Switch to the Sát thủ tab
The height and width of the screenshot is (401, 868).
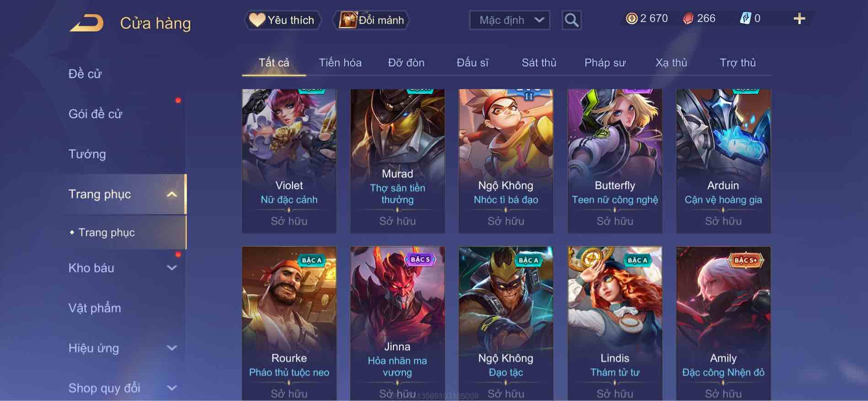539,63
